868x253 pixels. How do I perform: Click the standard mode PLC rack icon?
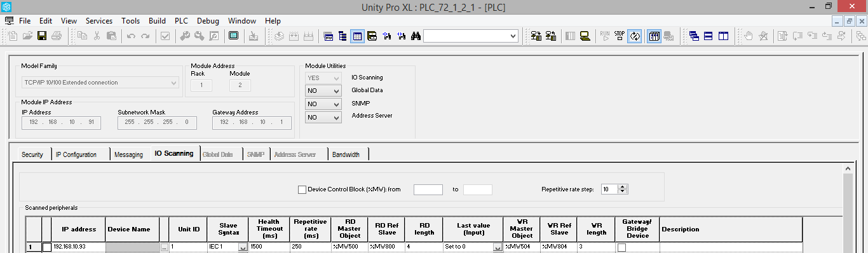(654, 36)
